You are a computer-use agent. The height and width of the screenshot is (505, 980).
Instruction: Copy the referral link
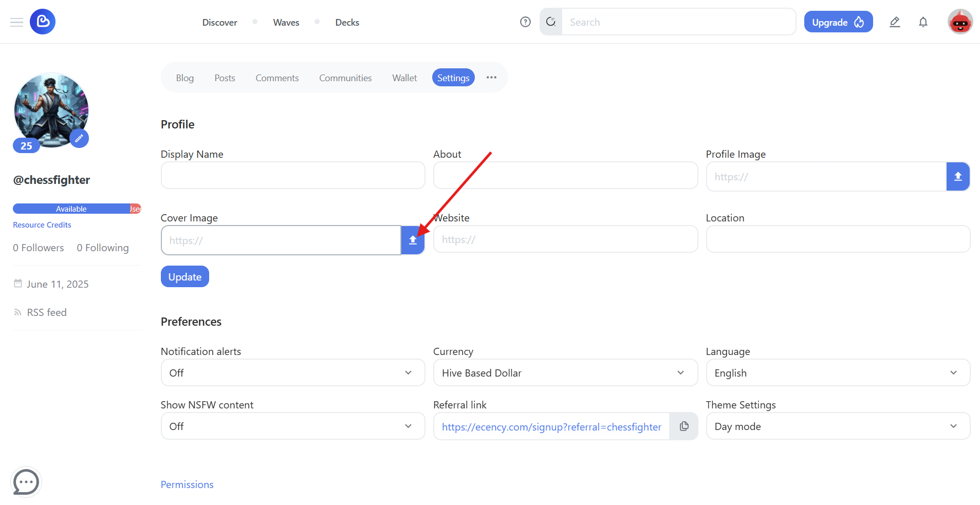[683, 426]
